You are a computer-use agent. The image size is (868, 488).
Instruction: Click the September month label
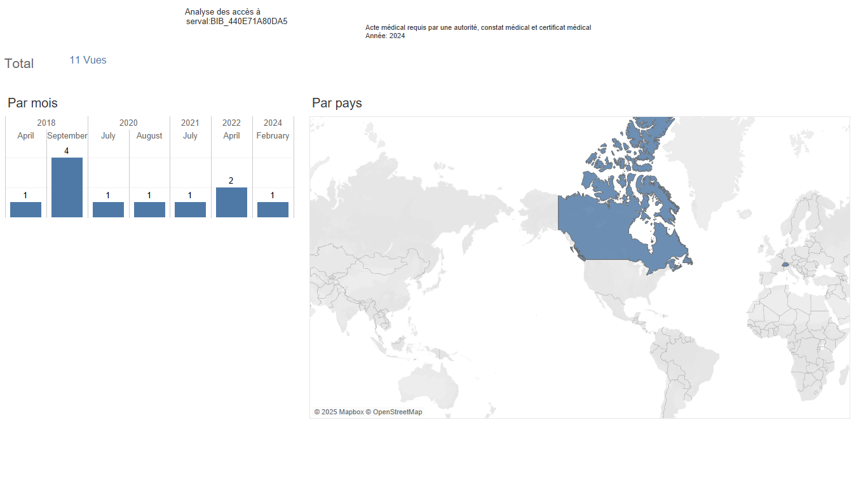(x=67, y=136)
